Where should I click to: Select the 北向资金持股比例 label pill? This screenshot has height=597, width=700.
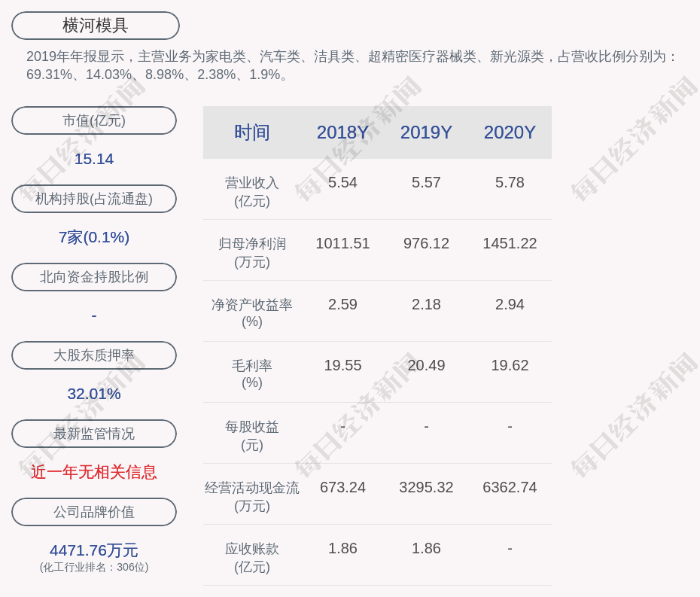pyautogui.click(x=94, y=277)
